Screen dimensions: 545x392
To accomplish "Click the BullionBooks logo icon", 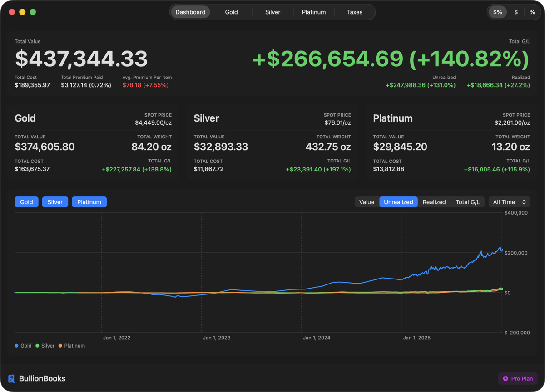I will (x=12, y=378).
